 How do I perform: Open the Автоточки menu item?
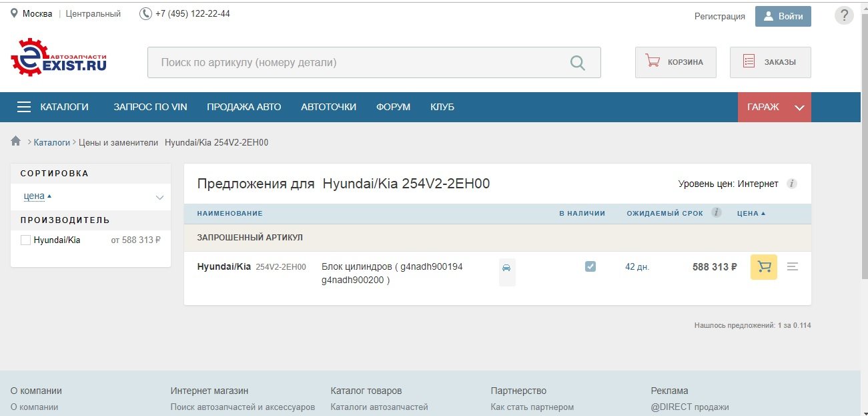coord(328,107)
